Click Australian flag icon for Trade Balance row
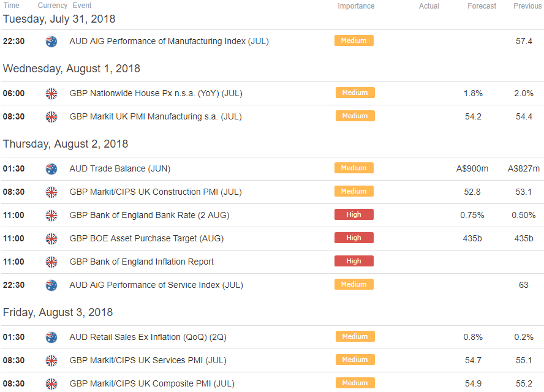This screenshot has height=392, width=544. [x=51, y=168]
